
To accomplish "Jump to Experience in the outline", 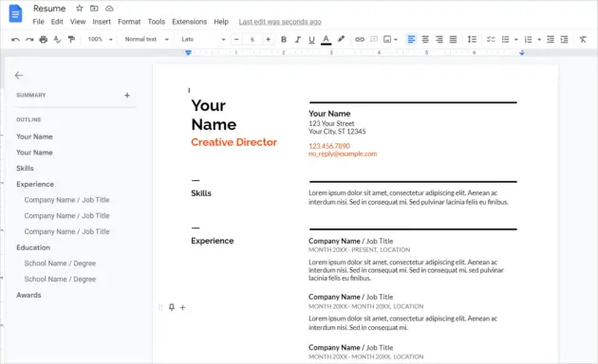I will 35,184.
